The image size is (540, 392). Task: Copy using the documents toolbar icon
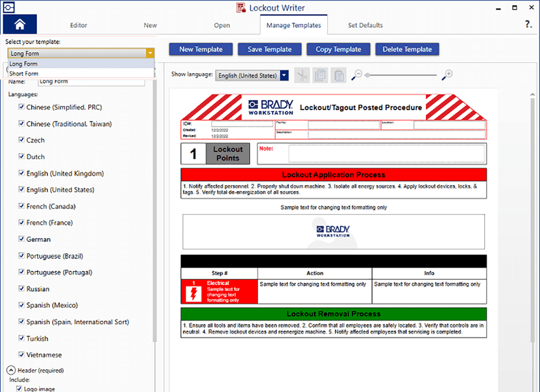[x=320, y=75]
